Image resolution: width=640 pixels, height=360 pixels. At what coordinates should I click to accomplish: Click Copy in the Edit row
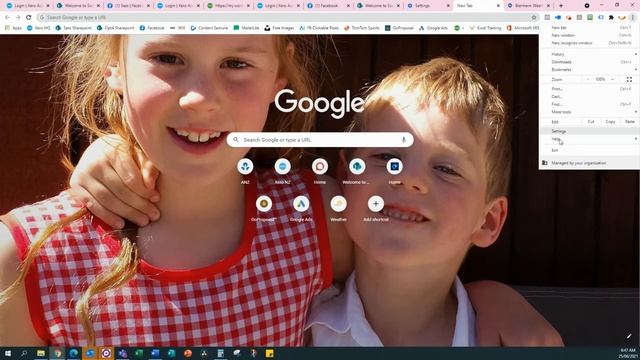pyautogui.click(x=610, y=122)
